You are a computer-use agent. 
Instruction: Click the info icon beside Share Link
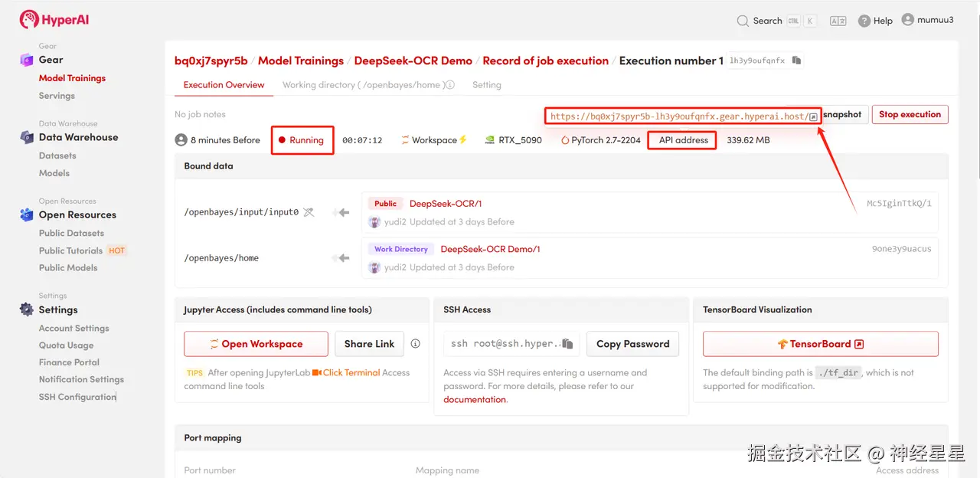click(x=416, y=344)
